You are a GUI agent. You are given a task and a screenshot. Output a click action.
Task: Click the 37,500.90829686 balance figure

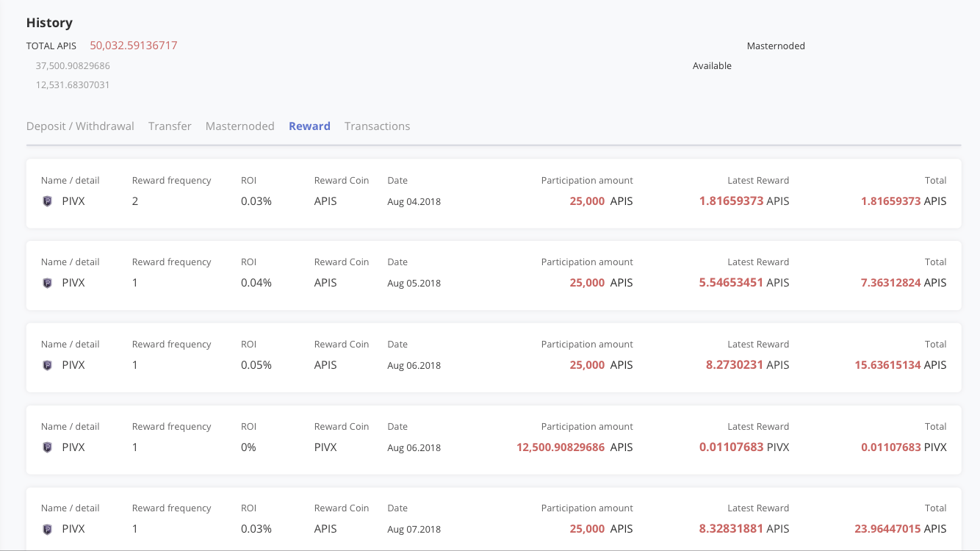pyautogui.click(x=73, y=66)
